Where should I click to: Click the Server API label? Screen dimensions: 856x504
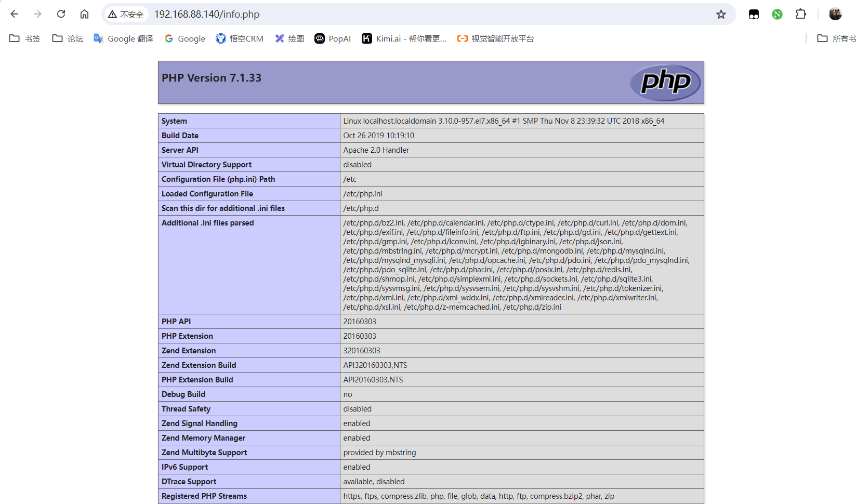(x=180, y=150)
